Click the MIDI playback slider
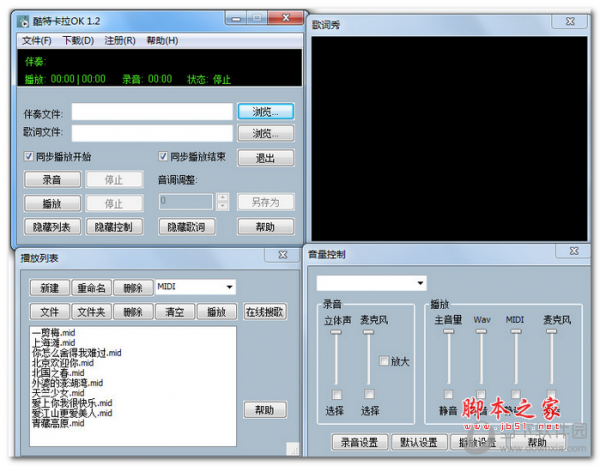 pos(516,357)
